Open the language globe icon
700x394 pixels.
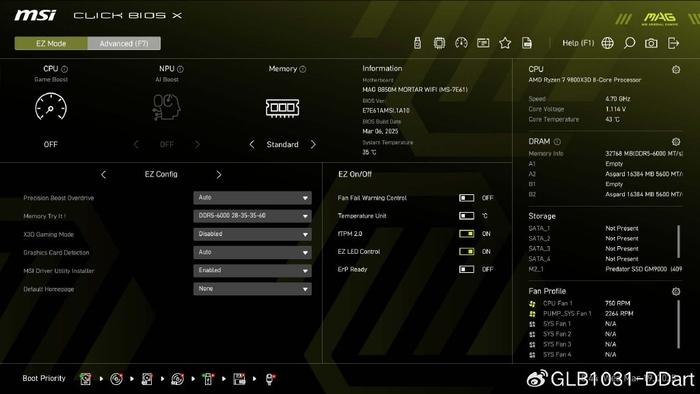coord(608,43)
